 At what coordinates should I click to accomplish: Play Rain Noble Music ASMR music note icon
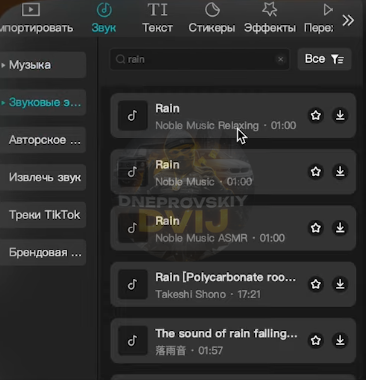tap(133, 228)
